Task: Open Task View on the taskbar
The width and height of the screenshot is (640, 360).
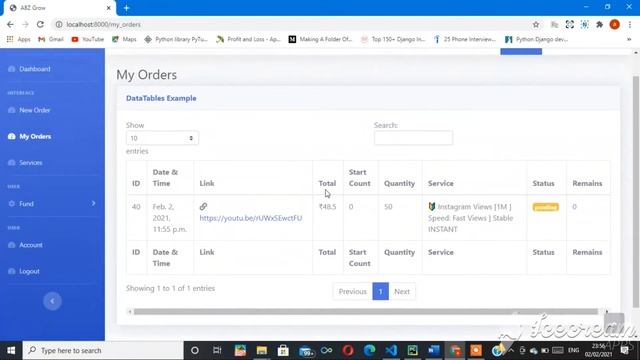Action: (x=217, y=351)
